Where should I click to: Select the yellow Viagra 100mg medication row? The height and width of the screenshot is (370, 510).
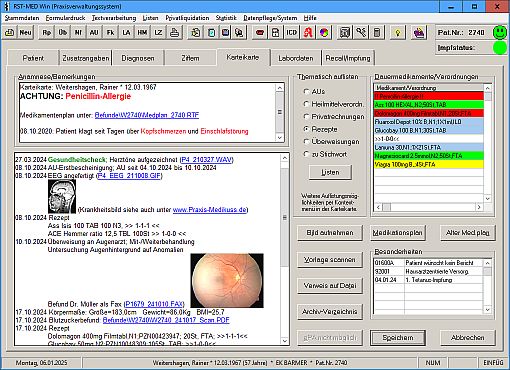(x=428, y=164)
